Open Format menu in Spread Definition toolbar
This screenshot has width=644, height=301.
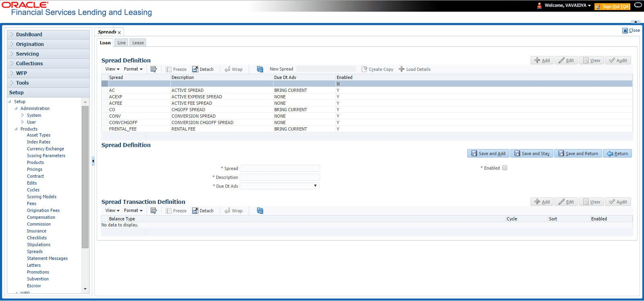click(133, 69)
